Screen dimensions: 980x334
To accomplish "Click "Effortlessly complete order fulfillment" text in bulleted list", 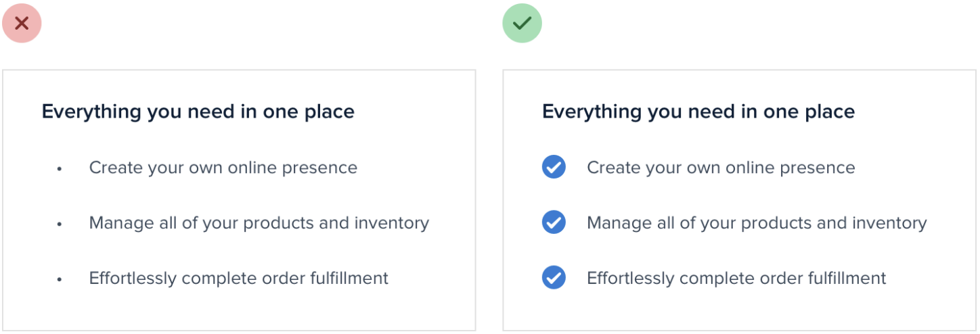I will pyautogui.click(x=238, y=278).
